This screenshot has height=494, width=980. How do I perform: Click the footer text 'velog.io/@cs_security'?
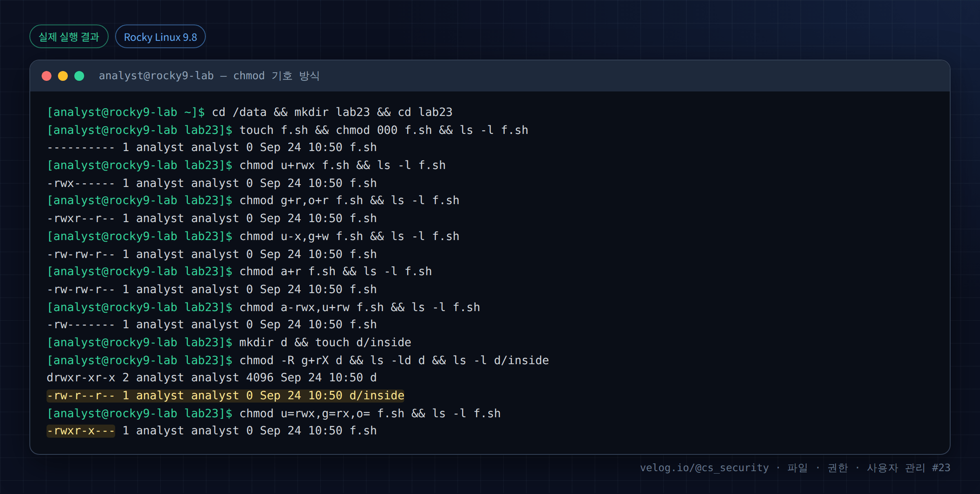704,468
